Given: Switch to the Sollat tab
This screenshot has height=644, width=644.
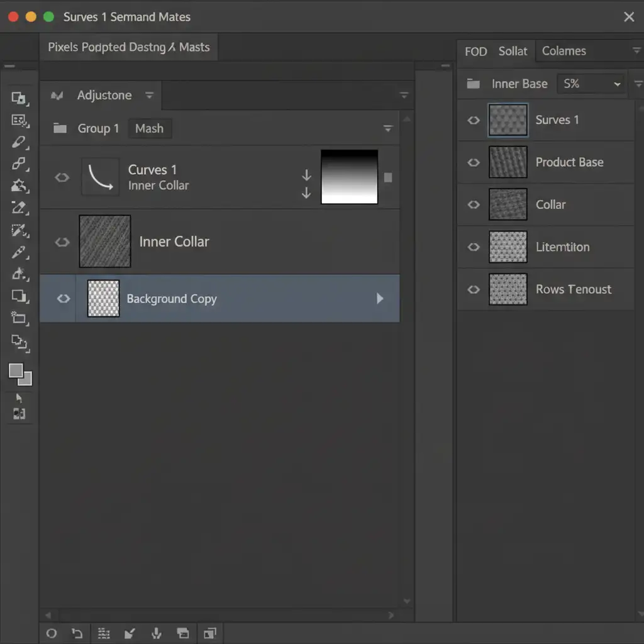Looking at the screenshot, I should (x=513, y=51).
